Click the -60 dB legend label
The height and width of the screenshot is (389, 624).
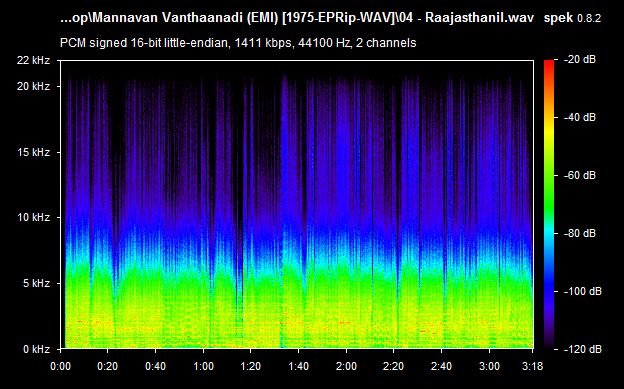tap(580, 175)
